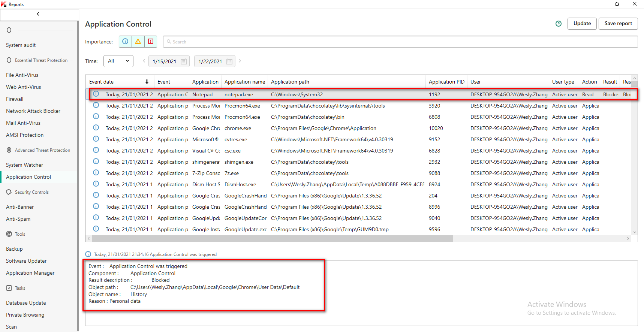Click info icon of 7z.exe row
Image resolution: width=644 pixels, height=332 pixels.
click(x=96, y=173)
